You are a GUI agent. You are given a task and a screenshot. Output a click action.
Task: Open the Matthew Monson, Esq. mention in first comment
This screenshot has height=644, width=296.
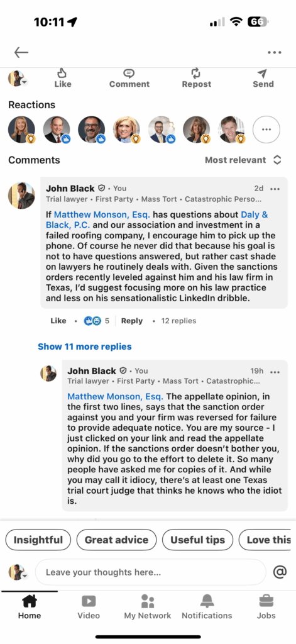click(102, 214)
